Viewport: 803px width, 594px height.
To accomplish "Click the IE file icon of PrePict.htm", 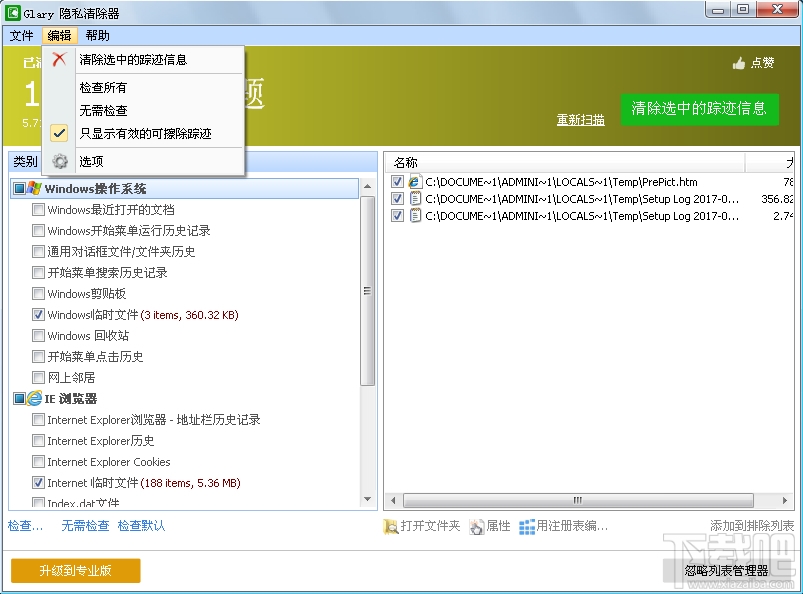I will click(x=414, y=181).
